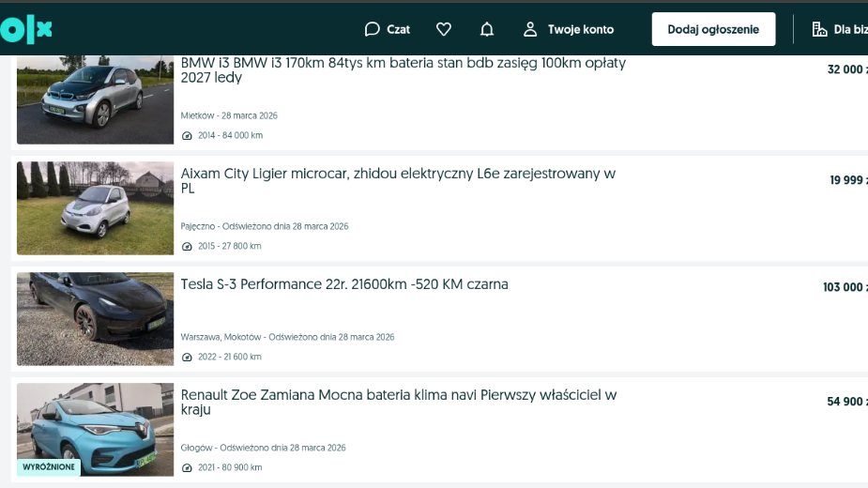Click the 2021 - 80 900 km text

(230, 467)
